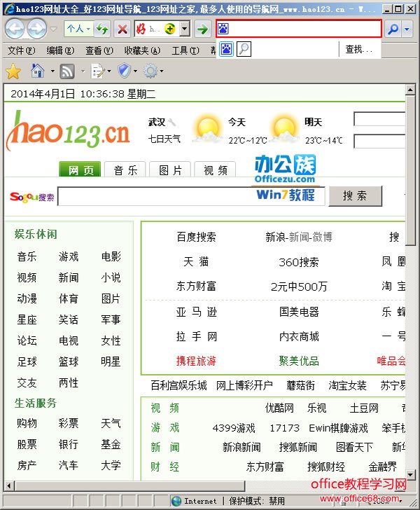The image size is (420, 510).
Task: Click the Page document icon
Action: 97,71
